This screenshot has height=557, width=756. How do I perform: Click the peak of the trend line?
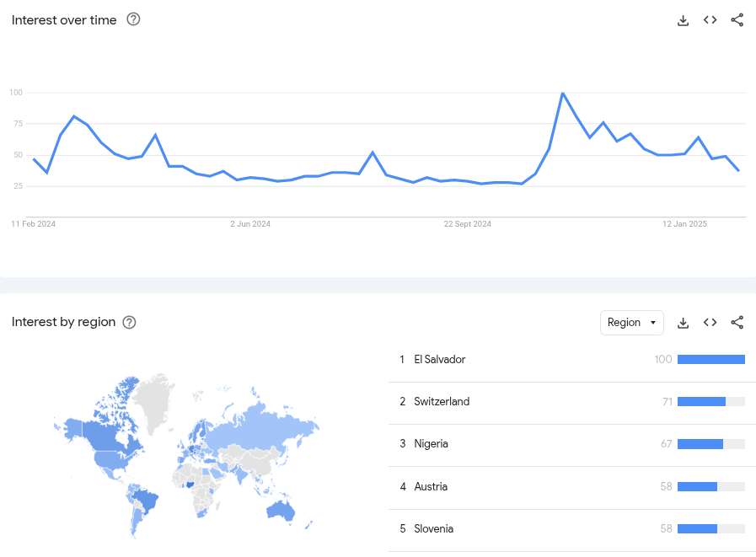point(563,94)
